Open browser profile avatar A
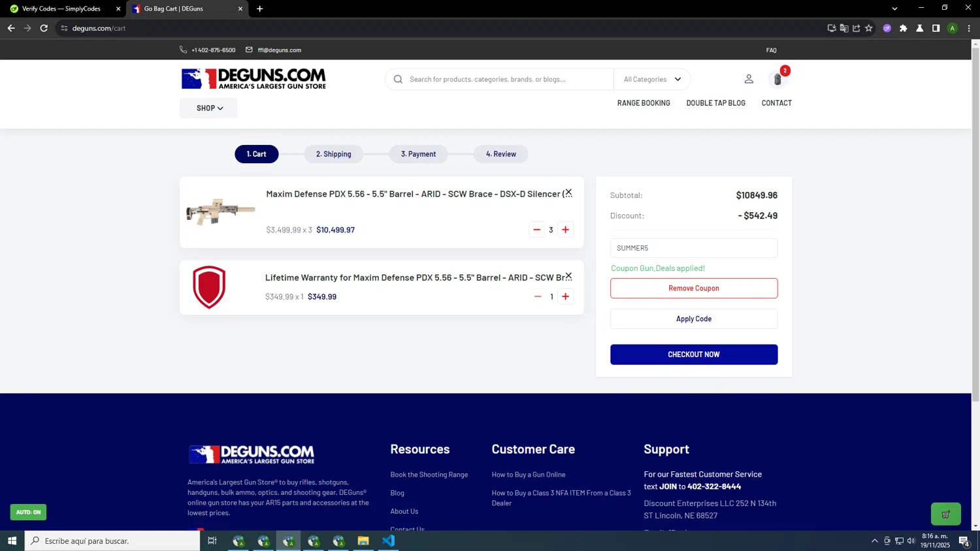Viewport: 980px width, 551px height. coord(953,28)
